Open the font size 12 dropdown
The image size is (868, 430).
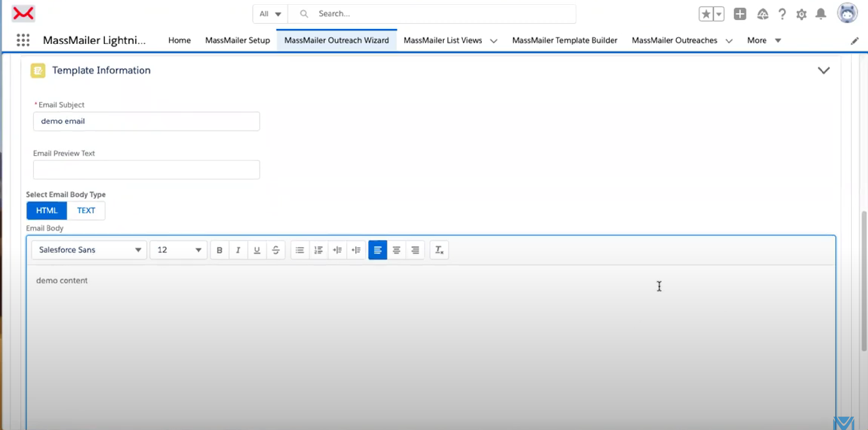[x=179, y=250]
